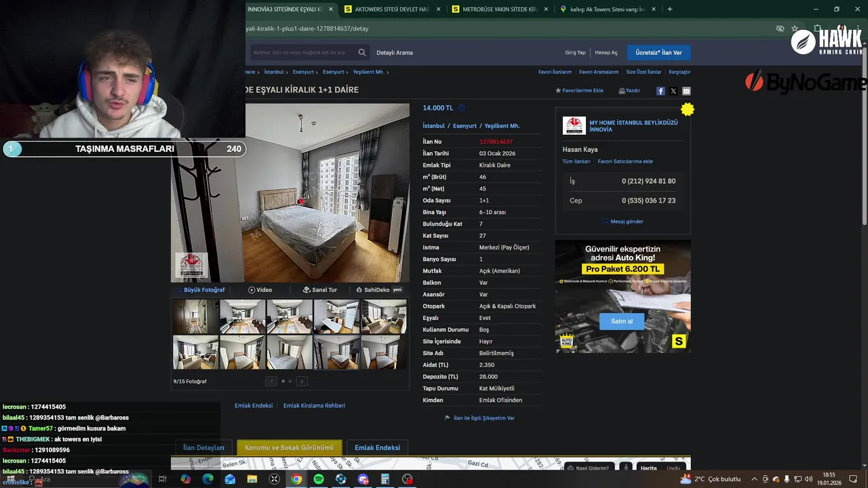
Task: Click the browser page vertical scrollbar
Action: tap(864, 136)
